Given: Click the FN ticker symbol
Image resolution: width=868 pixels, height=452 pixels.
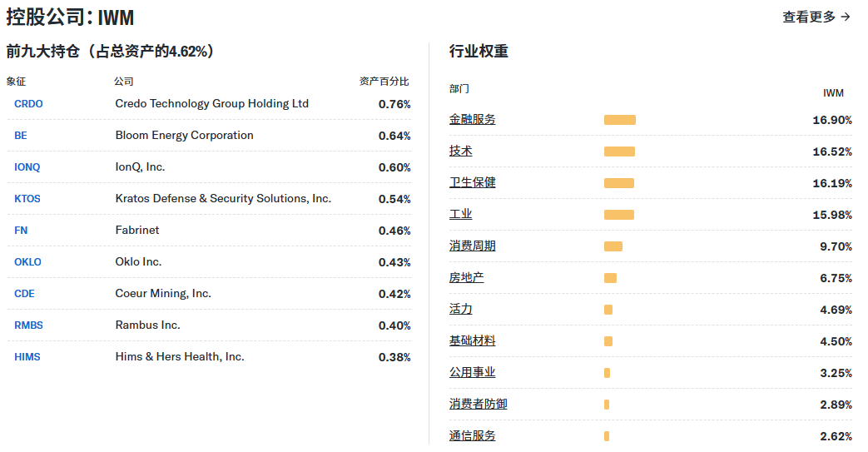Looking at the screenshot, I should coord(21,231).
